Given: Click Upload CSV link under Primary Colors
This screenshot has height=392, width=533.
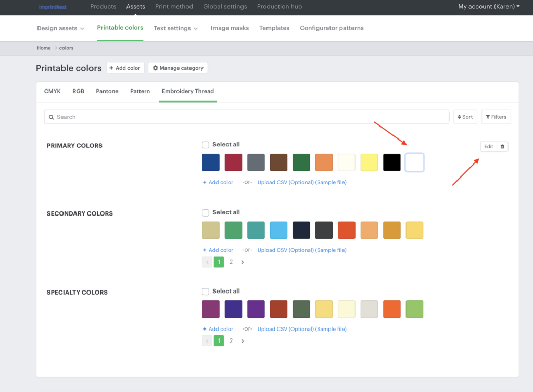Looking at the screenshot, I should coord(301,183).
